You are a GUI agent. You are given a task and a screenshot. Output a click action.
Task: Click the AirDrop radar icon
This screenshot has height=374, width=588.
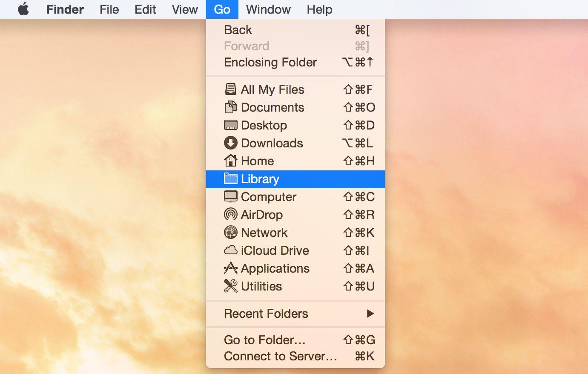[x=230, y=214]
